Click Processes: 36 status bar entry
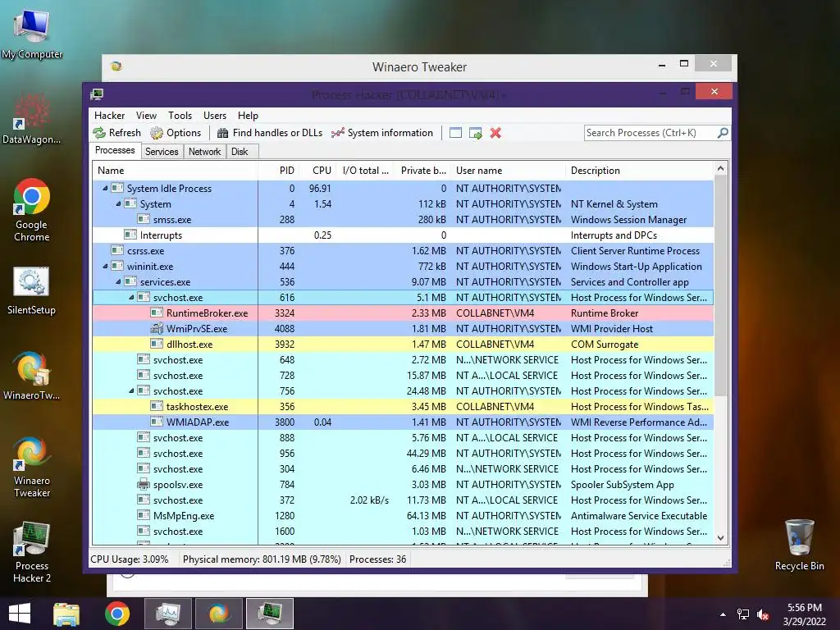 377,559
